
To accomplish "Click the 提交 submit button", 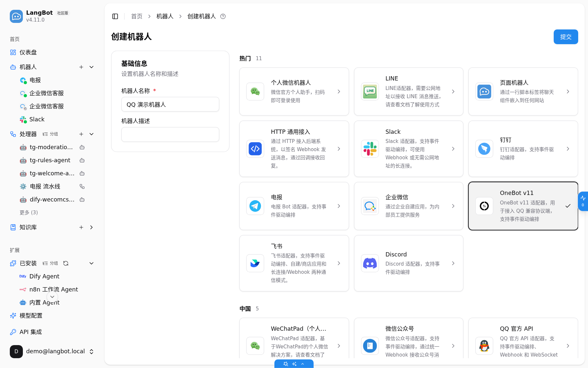I will (566, 37).
